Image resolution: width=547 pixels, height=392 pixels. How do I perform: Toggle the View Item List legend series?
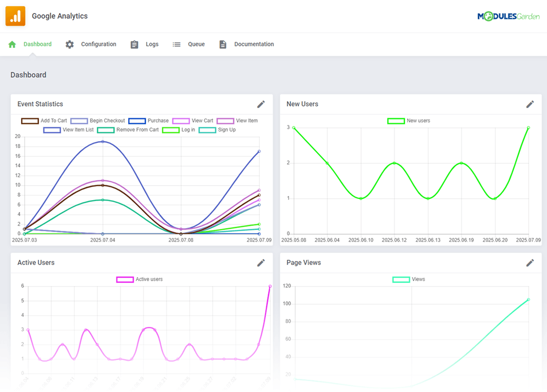[x=69, y=130]
